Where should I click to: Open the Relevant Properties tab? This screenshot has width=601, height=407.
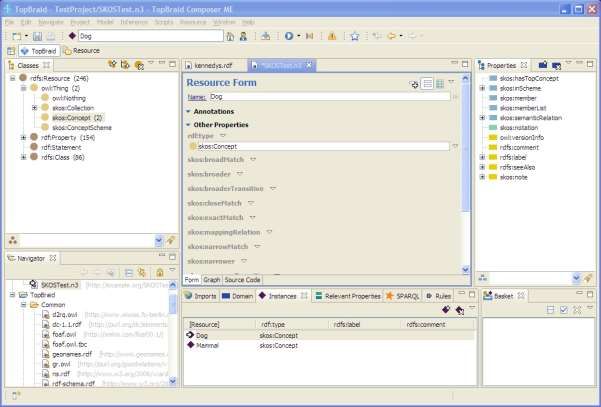pos(348,296)
